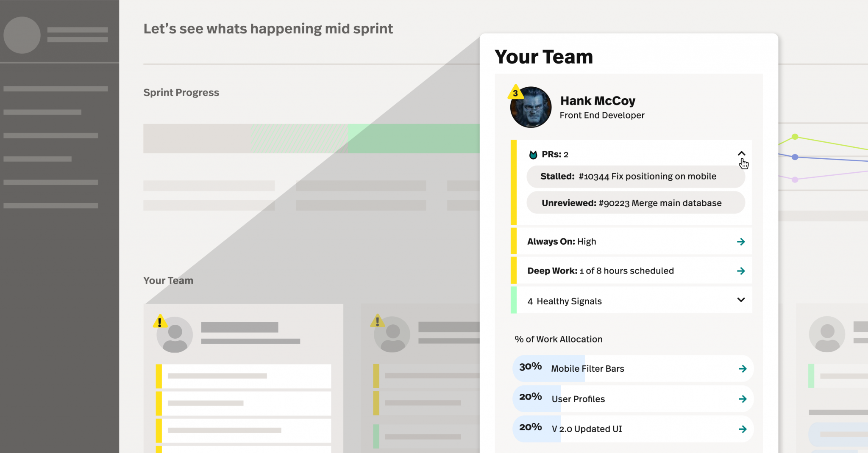Click the arrow beside Deep Work hours scheduled

(741, 271)
